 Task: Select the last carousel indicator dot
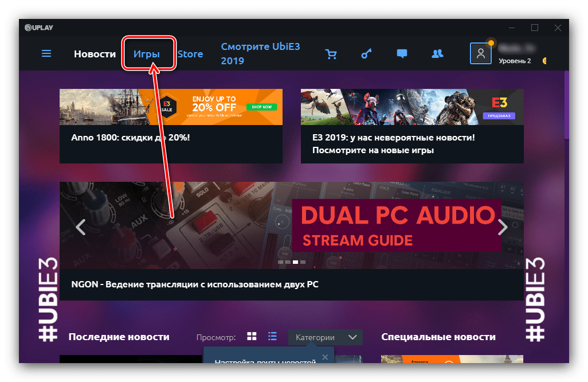click(x=303, y=262)
